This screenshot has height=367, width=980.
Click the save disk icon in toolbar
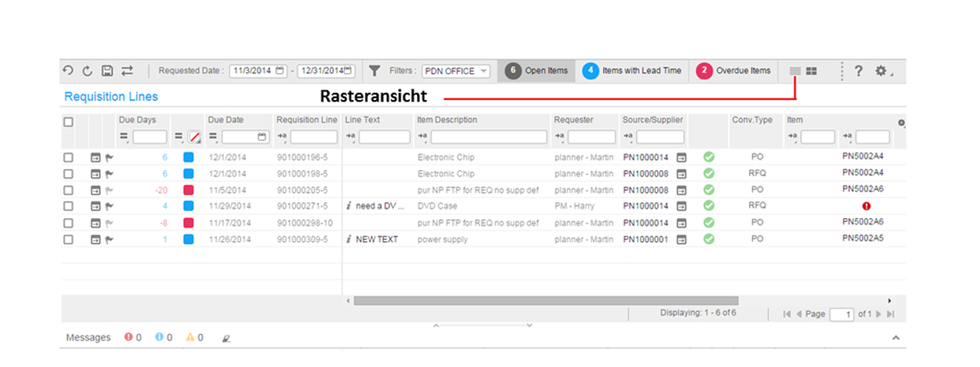click(x=107, y=71)
